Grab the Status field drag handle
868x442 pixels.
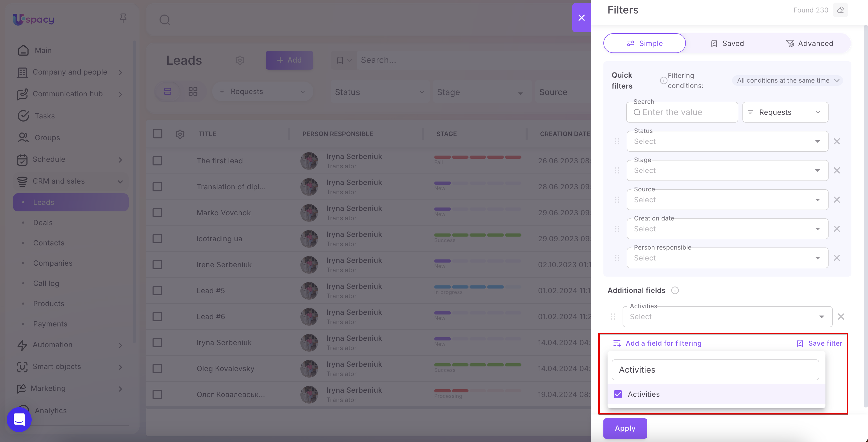point(617,141)
